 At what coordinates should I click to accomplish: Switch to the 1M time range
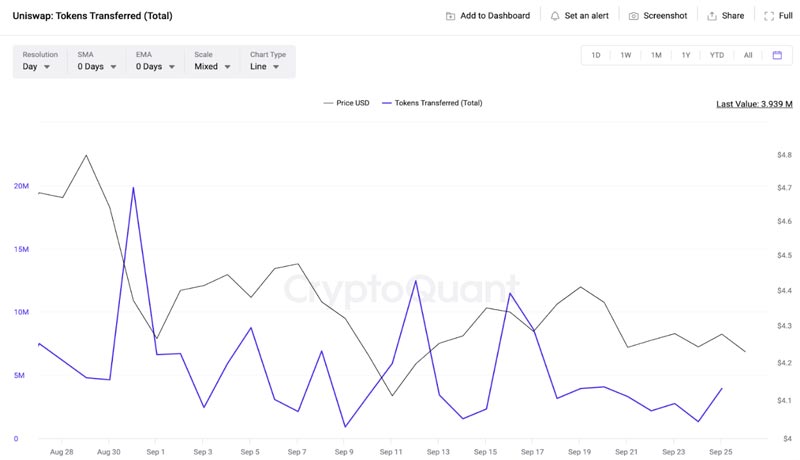[x=656, y=55]
